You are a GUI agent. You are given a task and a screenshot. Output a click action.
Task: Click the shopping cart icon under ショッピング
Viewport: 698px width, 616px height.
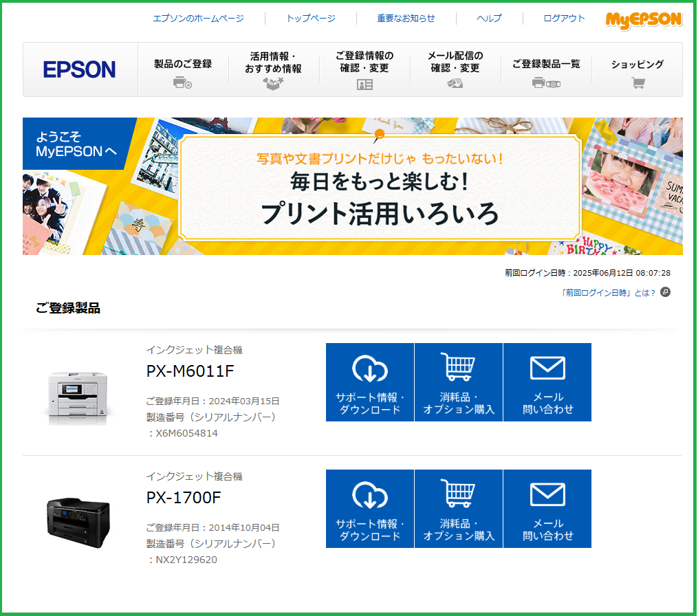pos(638,82)
